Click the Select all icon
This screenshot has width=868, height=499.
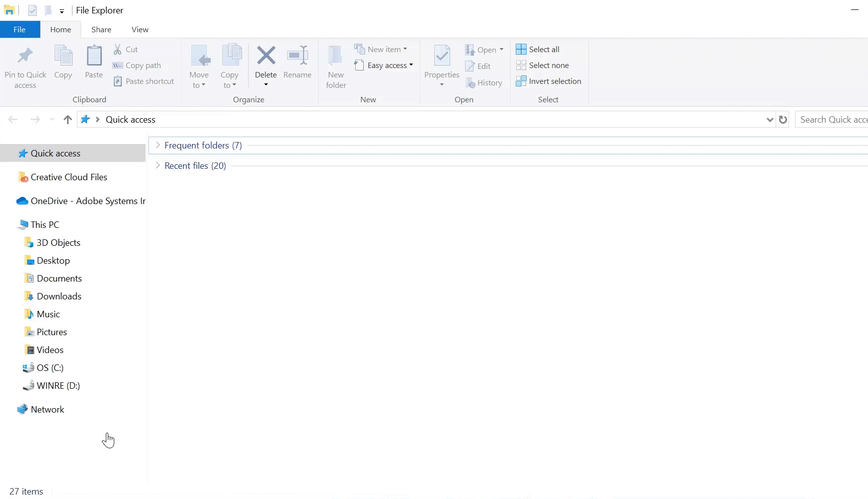tap(521, 49)
